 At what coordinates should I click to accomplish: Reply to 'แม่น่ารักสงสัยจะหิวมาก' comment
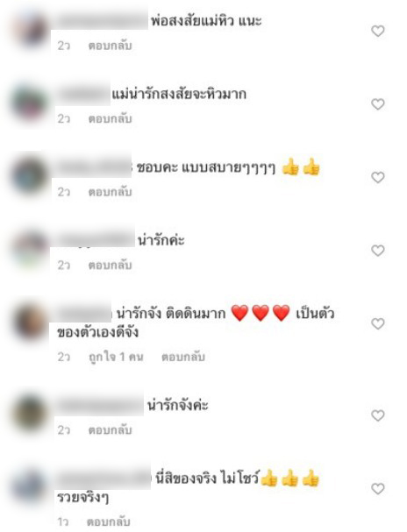[x=110, y=118]
